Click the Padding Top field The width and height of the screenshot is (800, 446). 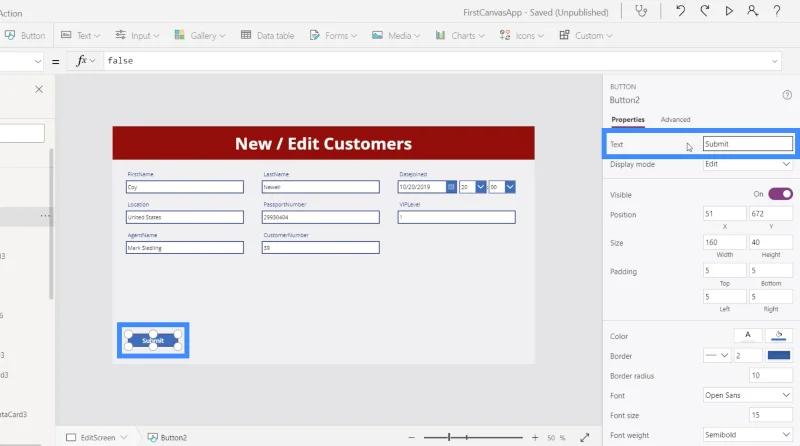pos(724,270)
